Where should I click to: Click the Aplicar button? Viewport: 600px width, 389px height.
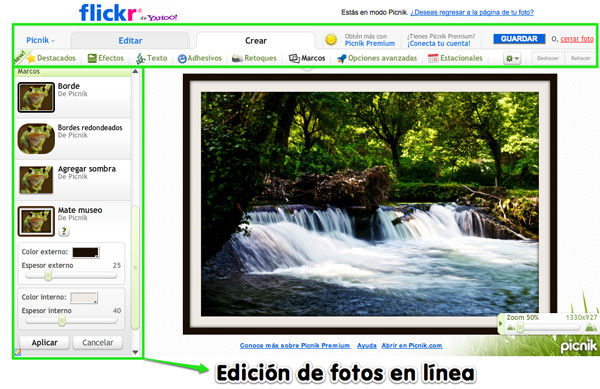(44, 343)
